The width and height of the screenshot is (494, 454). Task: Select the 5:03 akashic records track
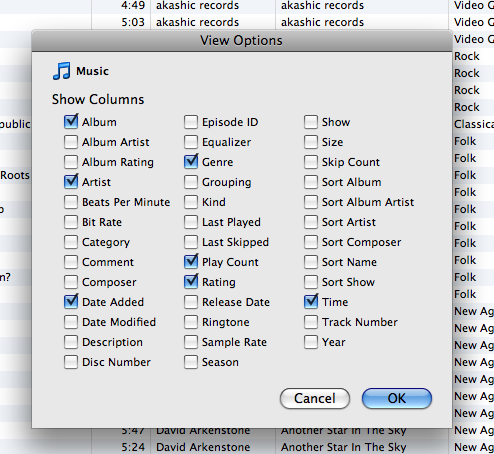coord(247,22)
